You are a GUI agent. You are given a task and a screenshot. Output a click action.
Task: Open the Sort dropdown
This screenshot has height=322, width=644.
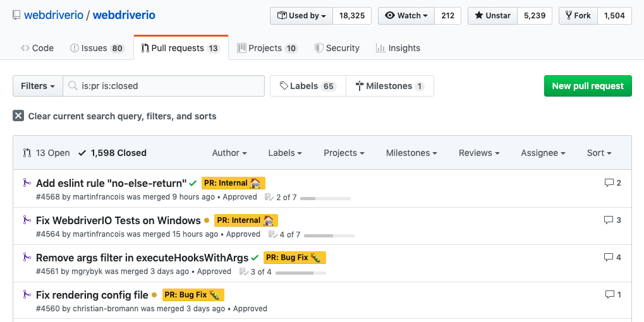pos(599,153)
